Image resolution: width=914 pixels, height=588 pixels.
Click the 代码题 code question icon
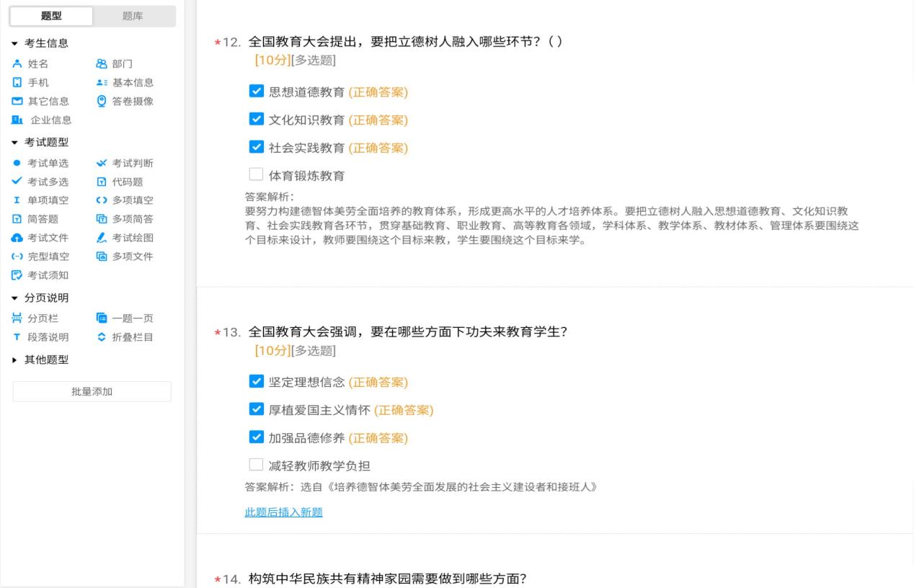tap(102, 182)
